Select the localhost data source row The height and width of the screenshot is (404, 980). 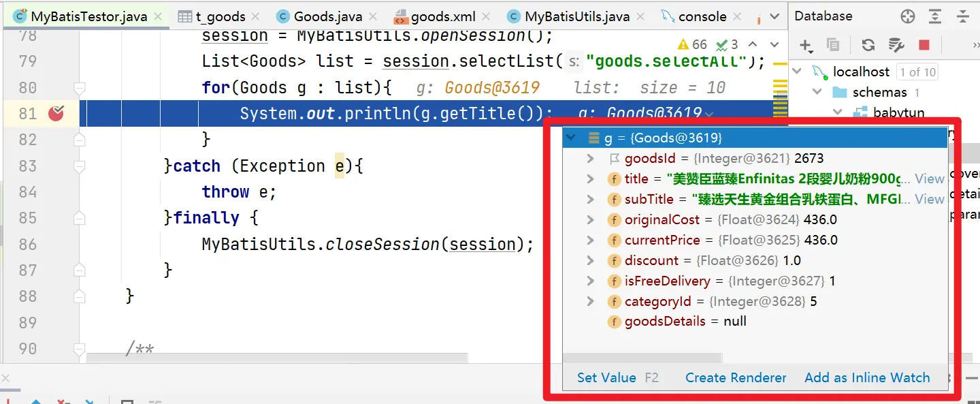click(884, 72)
